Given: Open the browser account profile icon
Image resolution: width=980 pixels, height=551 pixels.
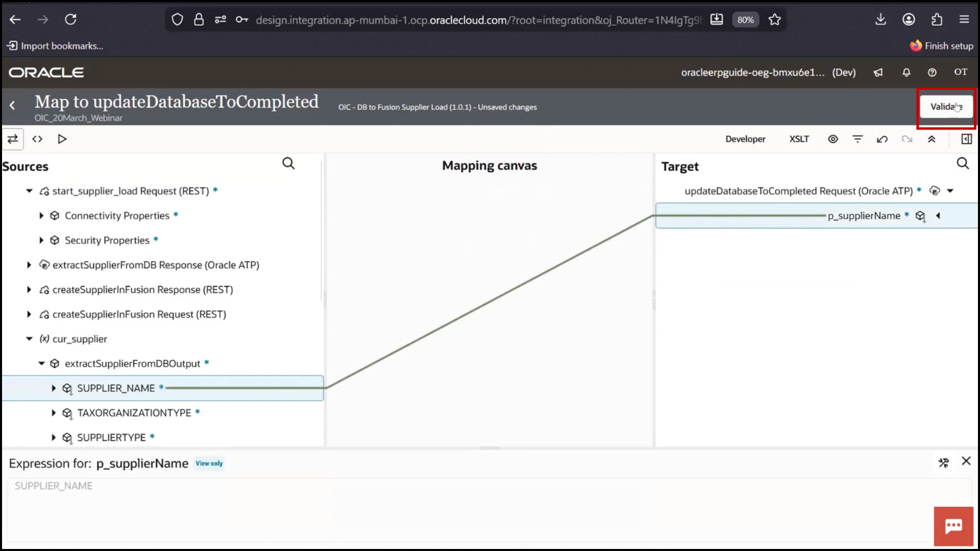Looking at the screenshot, I should (x=909, y=19).
